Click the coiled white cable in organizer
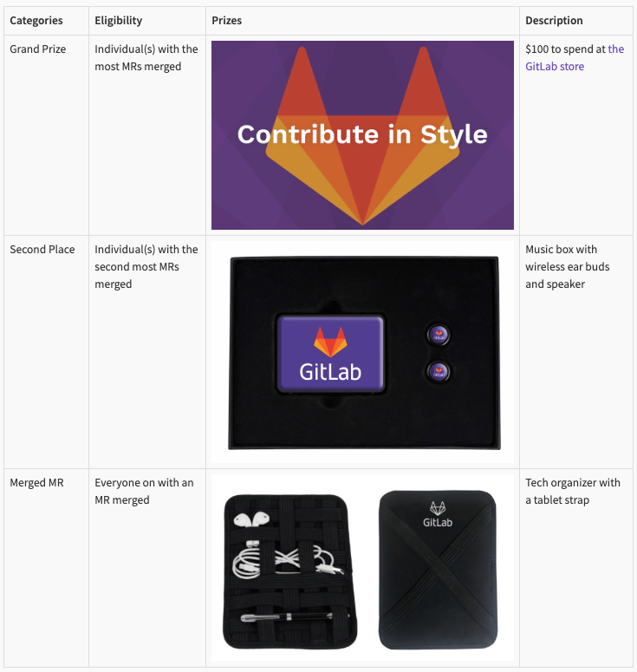 coord(246,560)
